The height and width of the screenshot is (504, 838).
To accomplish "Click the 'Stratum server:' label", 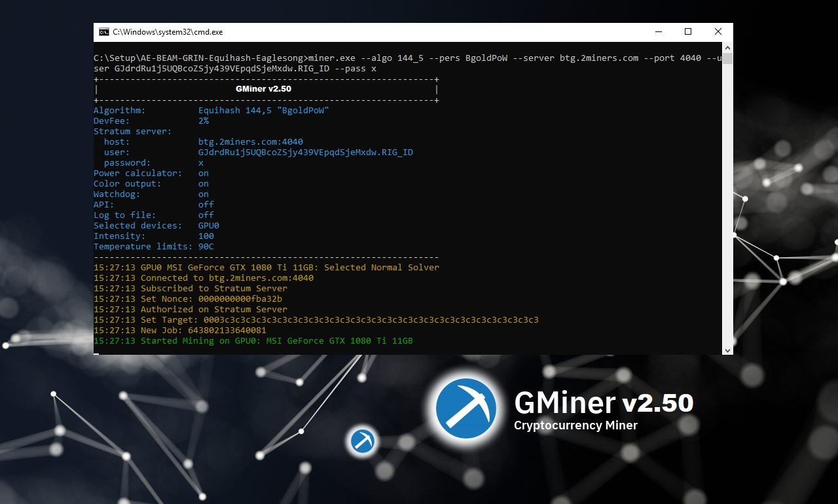I will pyautogui.click(x=133, y=132).
